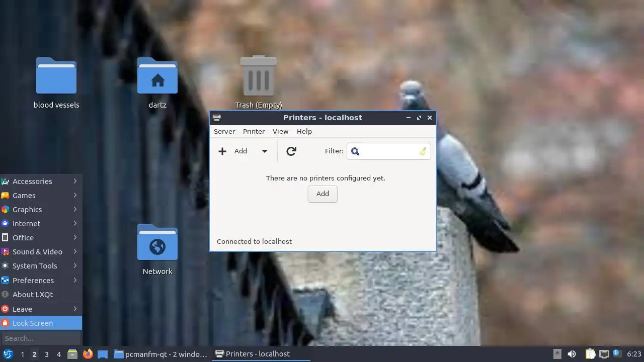
Task: Expand the System Tools submenu
Action: tap(41, 265)
